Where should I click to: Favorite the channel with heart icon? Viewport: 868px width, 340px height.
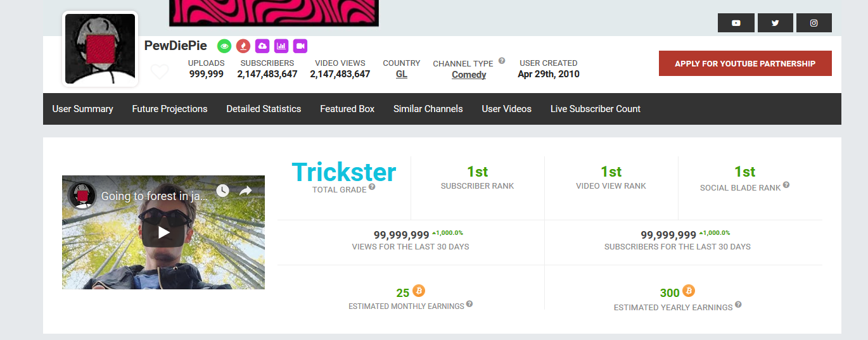160,72
